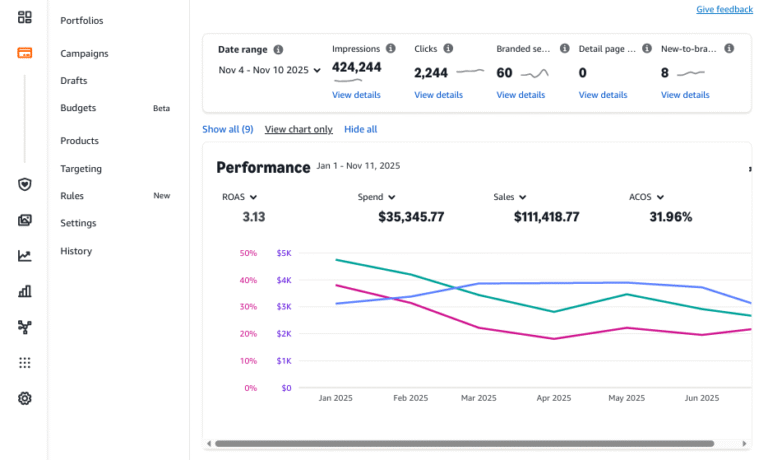This screenshot has height=460, width=768.
Task: Click the orange campaigns card icon
Action: pyautogui.click(x=25, y=53)
